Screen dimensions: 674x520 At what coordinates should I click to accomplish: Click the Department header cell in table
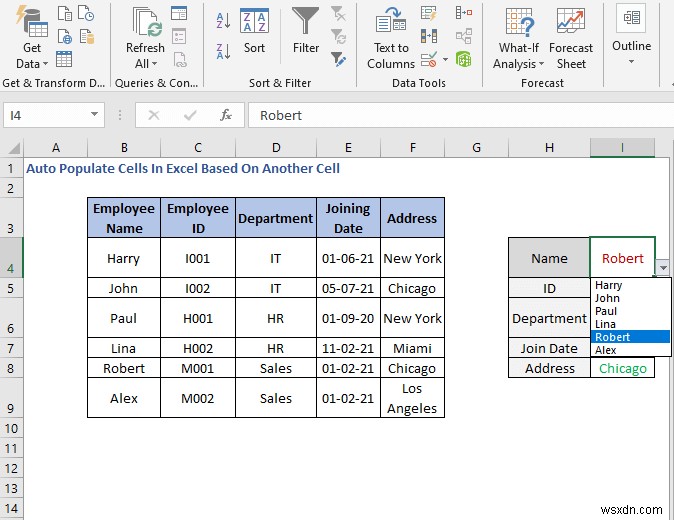276,218
